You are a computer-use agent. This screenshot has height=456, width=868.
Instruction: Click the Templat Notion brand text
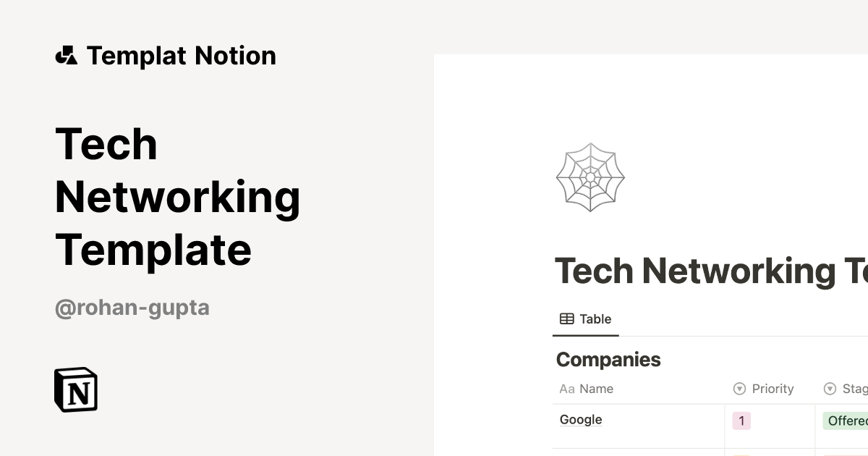tap(182, 56)
